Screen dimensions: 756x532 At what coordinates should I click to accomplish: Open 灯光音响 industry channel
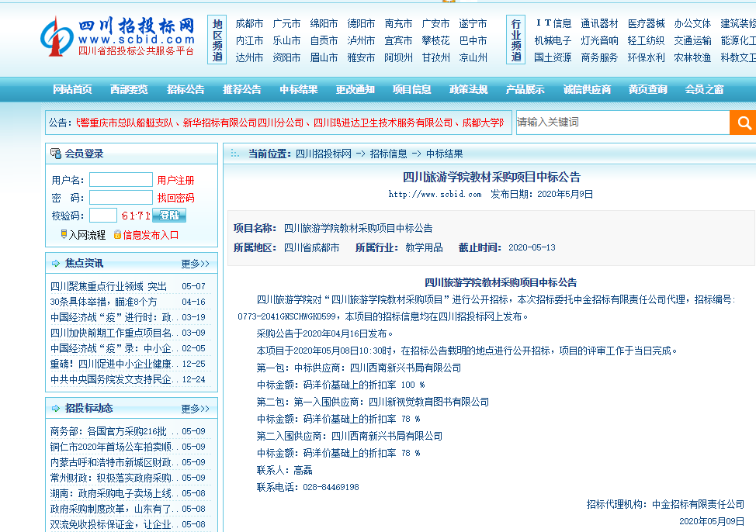pos(599,40)
